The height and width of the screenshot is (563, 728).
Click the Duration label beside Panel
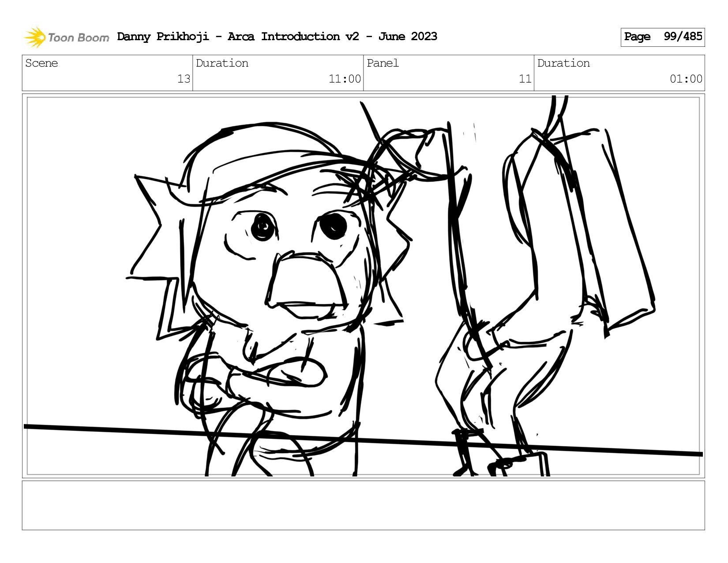[x=563, y=63]
